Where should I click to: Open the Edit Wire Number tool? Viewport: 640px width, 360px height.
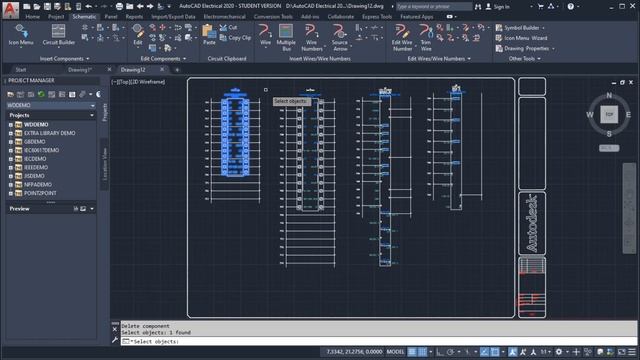(402, 38)
